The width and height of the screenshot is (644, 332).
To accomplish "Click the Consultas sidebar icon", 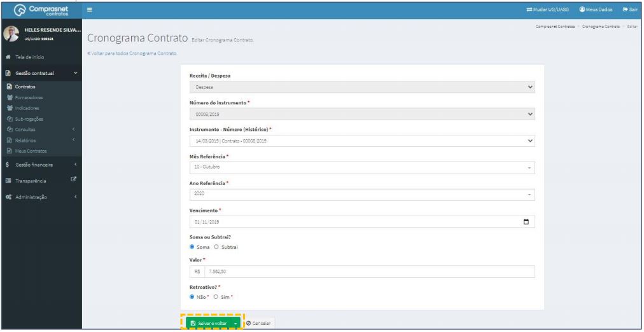I will 10,130.
